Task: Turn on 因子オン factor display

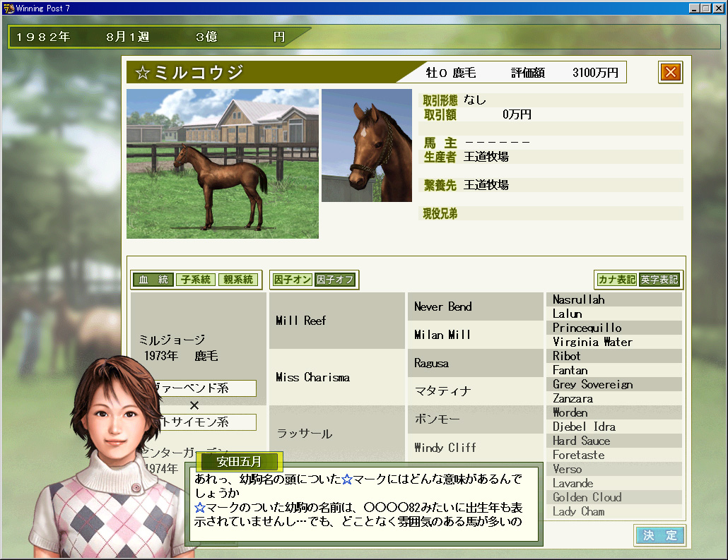Action: [293, 280]
